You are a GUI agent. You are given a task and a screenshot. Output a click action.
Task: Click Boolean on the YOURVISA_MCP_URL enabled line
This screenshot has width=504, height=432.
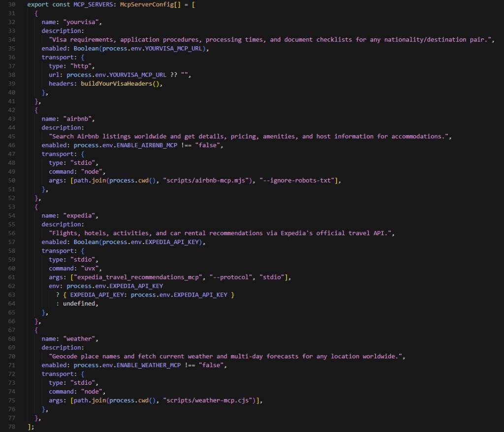click(86, 49)
